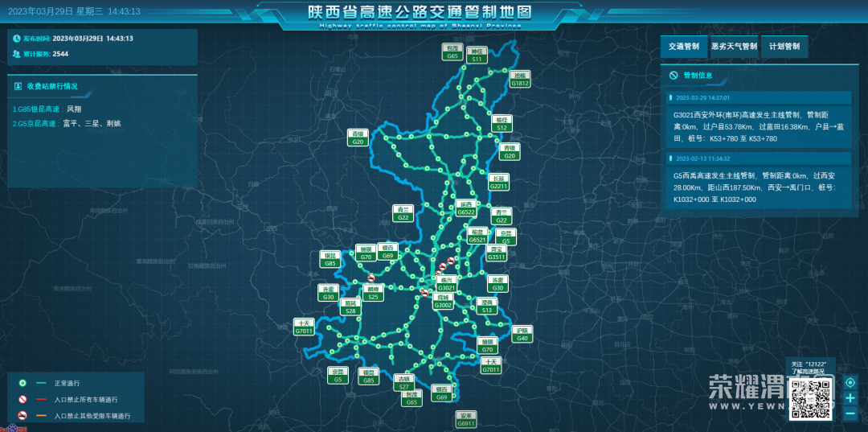This screenshot has width=868, height=432.
Task: Click the G1812 highway shield
Action: [x=520, y=79]
